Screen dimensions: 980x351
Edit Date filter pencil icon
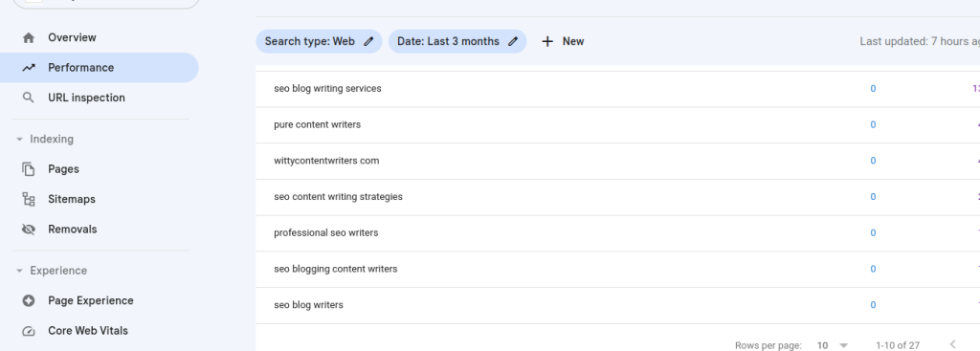point(513,41)
